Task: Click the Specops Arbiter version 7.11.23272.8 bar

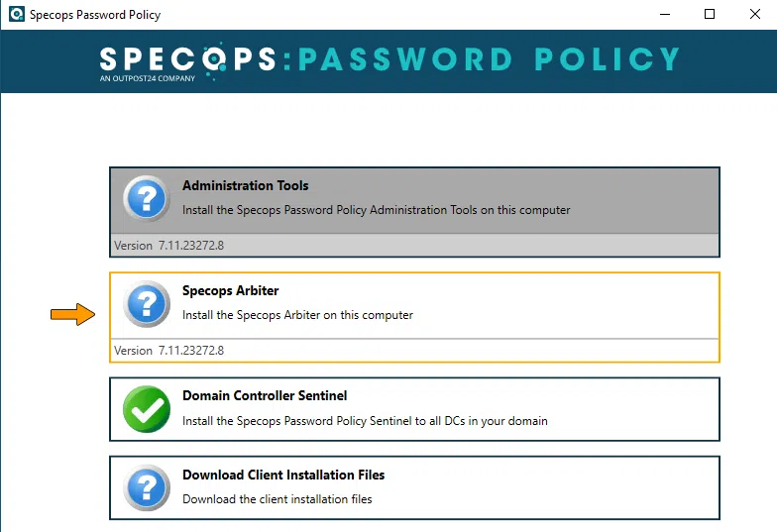Action: pos(414,351)
